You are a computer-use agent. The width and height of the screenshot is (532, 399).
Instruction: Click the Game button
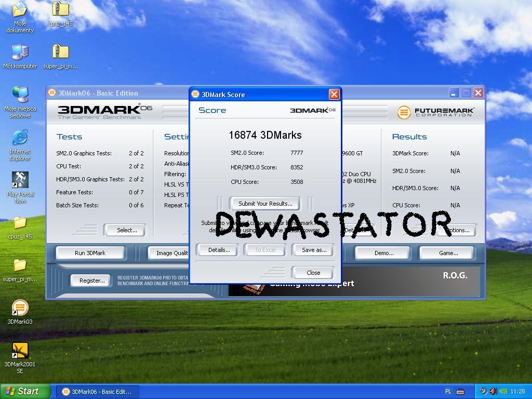[x=448, y=253]
